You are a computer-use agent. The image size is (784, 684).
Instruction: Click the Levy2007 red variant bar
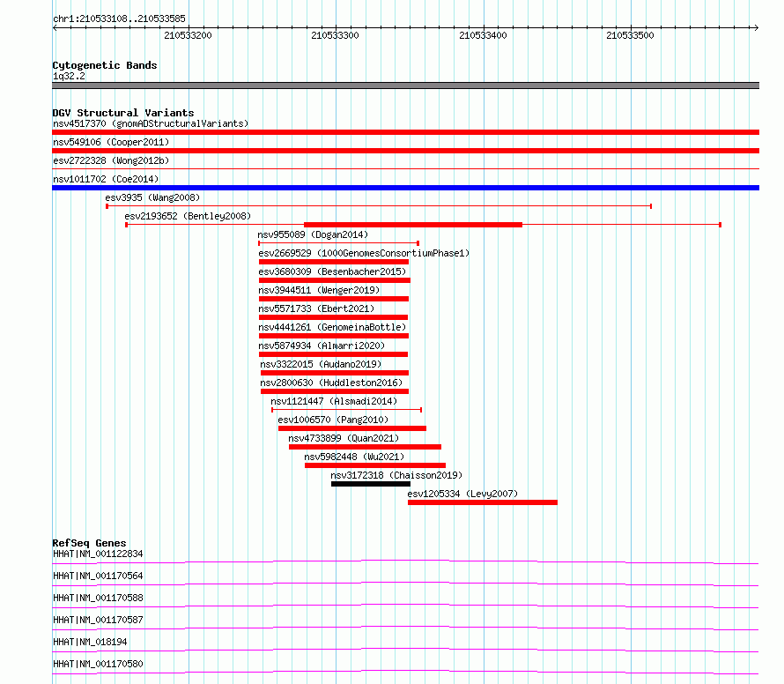pyautogui.click(x=483, y=502)
